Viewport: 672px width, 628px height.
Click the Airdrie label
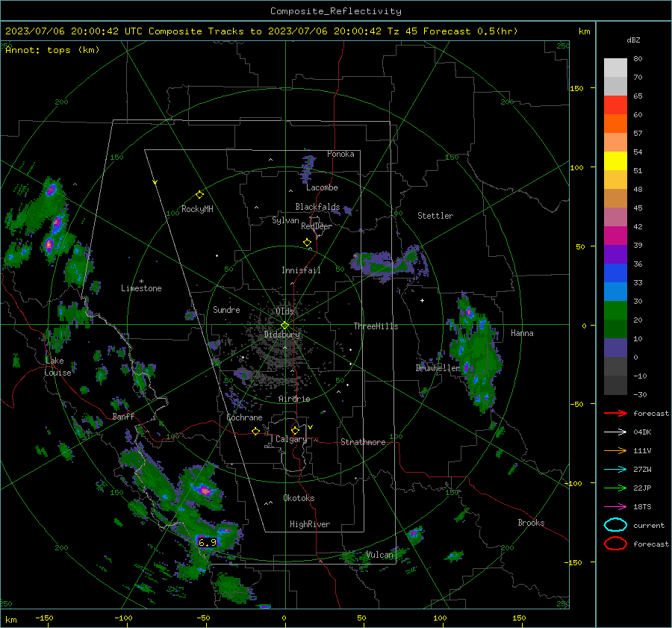tap(294, 399)
